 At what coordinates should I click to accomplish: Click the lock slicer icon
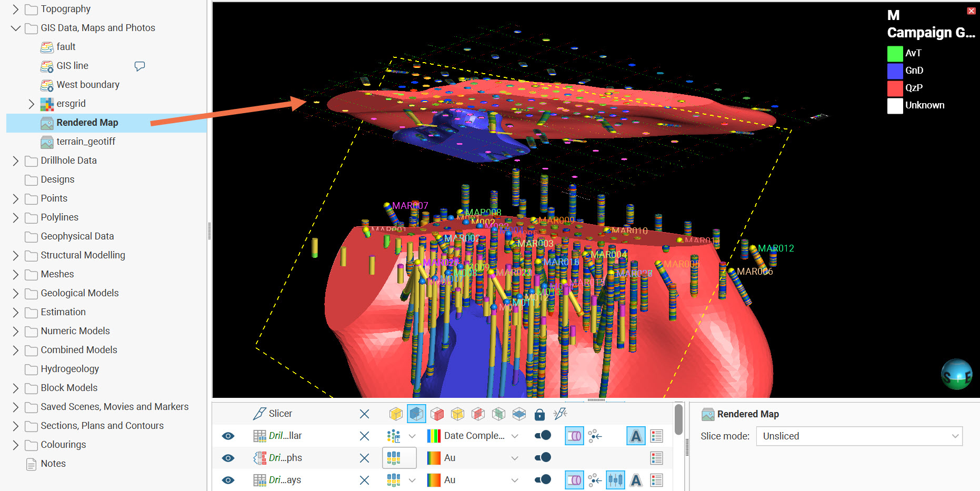(x=539, y=415)
